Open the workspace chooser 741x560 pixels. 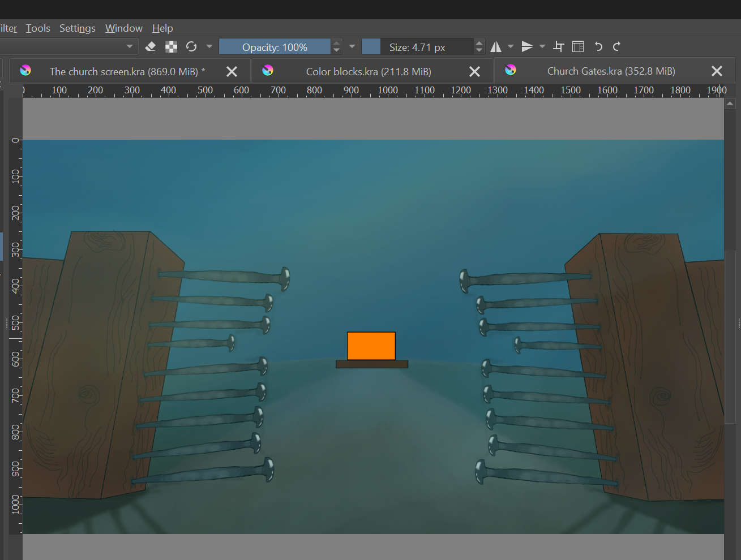pyautogui.click(x=578, y=46)
